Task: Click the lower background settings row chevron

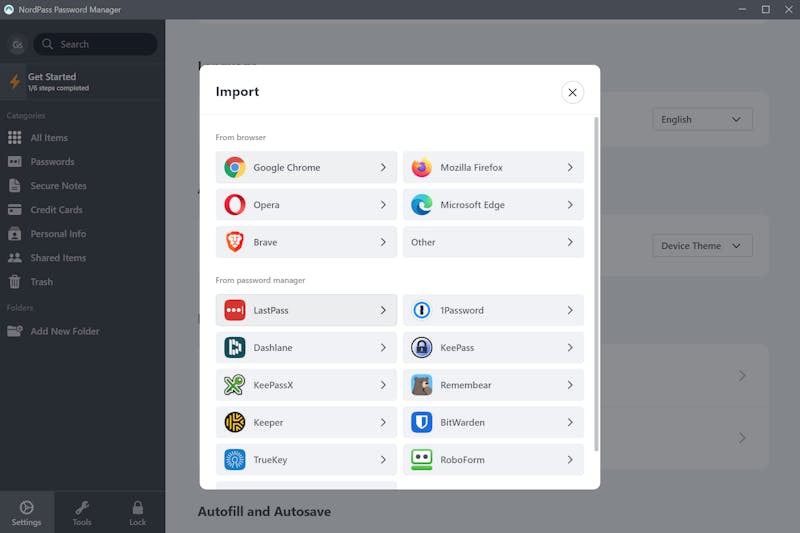Action: click(x=742, y=438)
